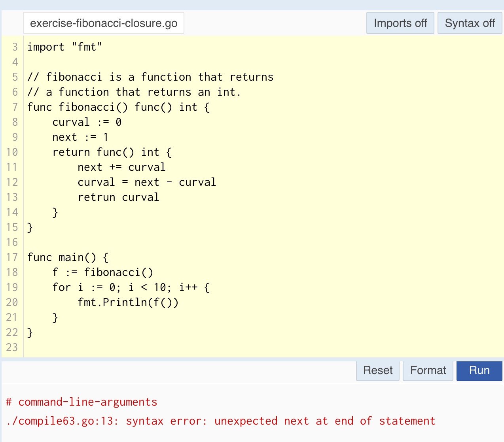Place cursor on the fmt.Println(f()) statement
Image resolution: width=504 pixels, height=442 pixels.
pyautogui.click(x=128, y=302)
